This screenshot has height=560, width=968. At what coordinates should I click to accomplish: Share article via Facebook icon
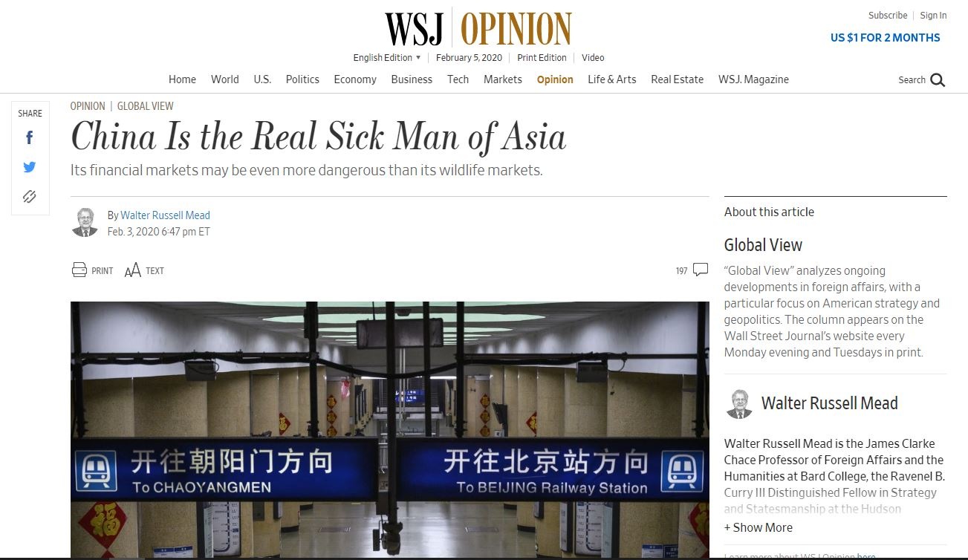[x=30, y=137]
